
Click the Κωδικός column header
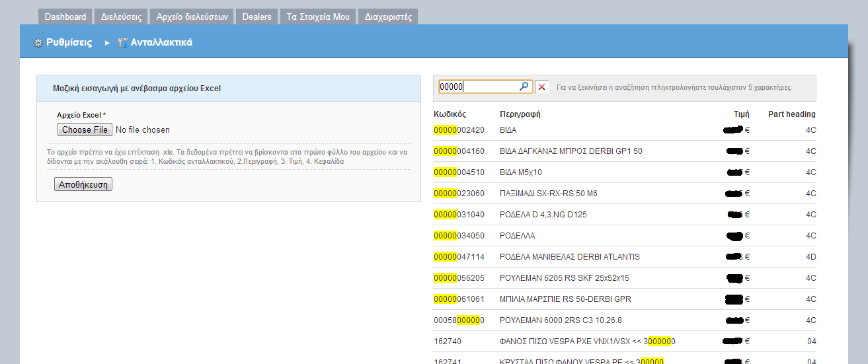click(x=450, y=114)
